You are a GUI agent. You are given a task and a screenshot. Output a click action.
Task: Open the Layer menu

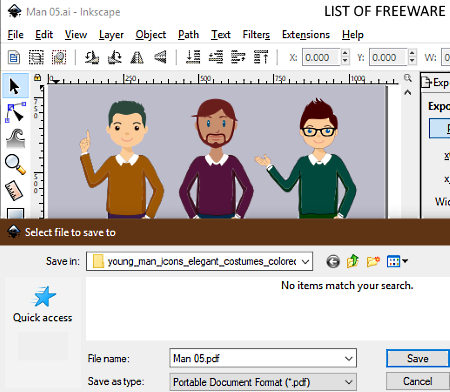[x=111, y=35]
